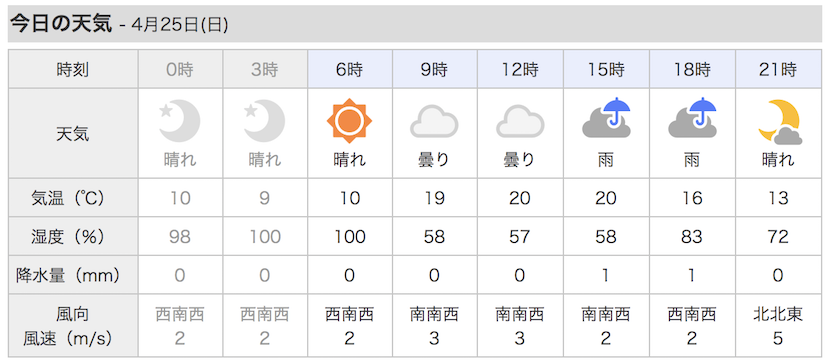Screen dimensions: 830x364
Task: Click the grey moon icon at 3時
Action: point(264,121)
